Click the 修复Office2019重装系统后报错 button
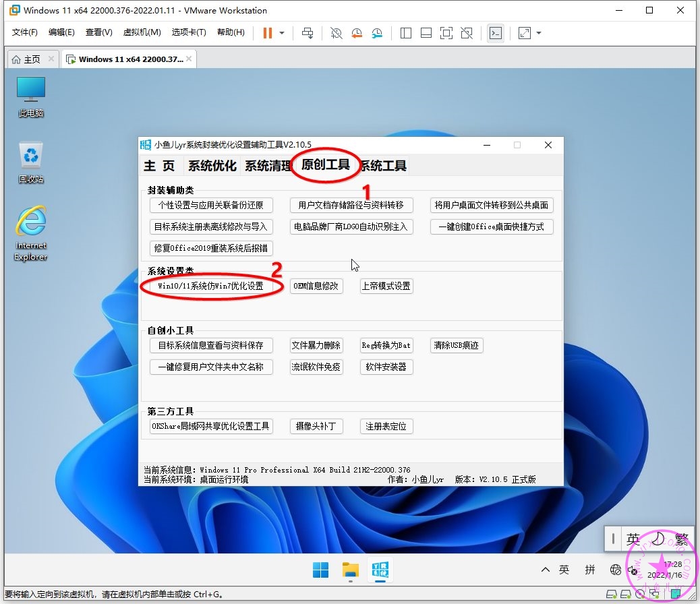 pos(211,248)
